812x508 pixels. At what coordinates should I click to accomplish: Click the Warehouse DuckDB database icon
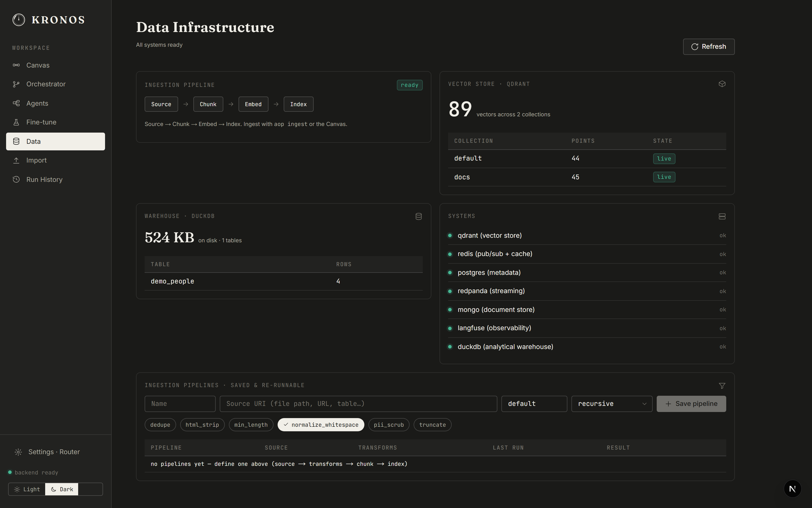pos(418,216)
